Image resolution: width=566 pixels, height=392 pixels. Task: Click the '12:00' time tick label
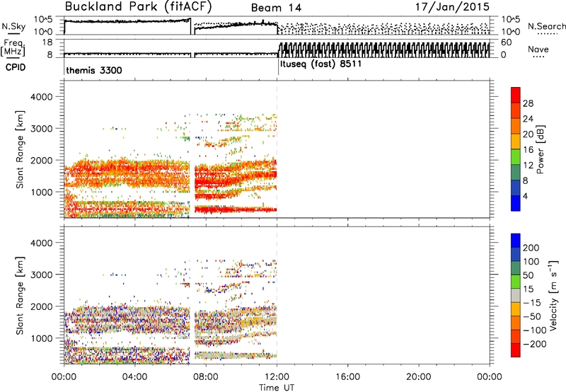point(277,377)
